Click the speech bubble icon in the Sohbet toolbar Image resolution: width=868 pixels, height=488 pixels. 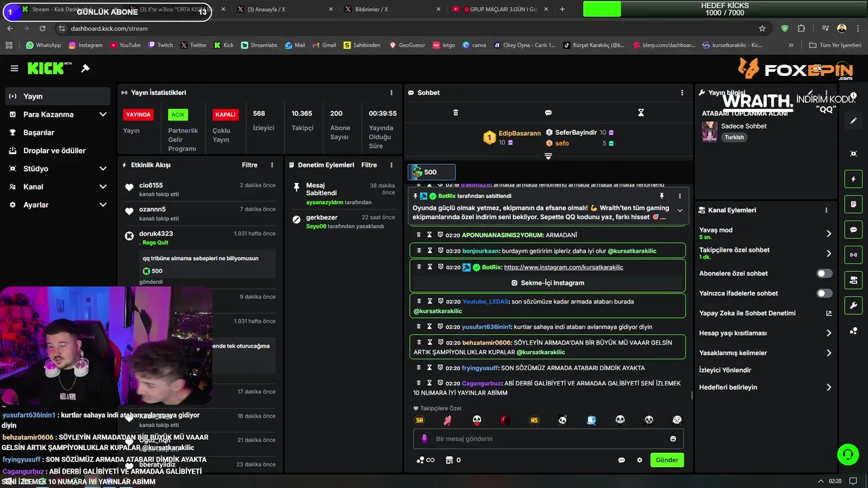[548, 113]
